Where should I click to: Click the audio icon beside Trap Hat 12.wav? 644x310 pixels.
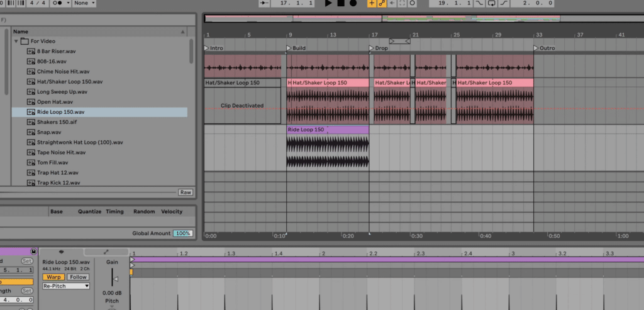(x=30, y=173)
